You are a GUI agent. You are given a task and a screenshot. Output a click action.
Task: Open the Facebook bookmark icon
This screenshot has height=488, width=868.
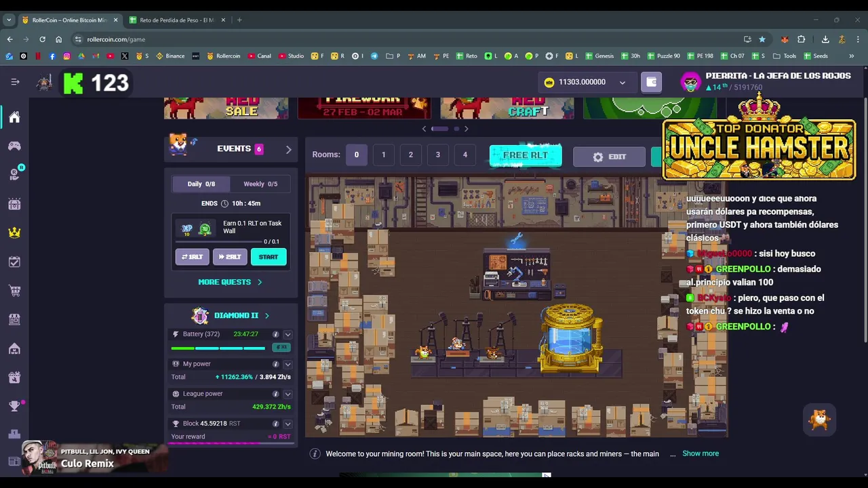(x=52, y=56)
